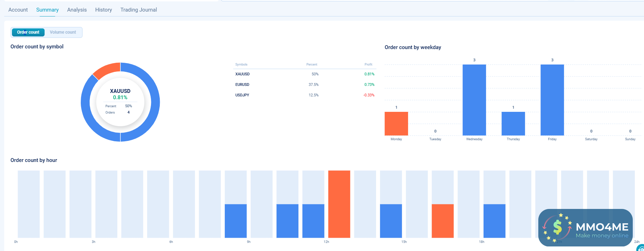Click the Wednesday weekday bar
The image size is (644, 251).
click(x=474, y=100)
